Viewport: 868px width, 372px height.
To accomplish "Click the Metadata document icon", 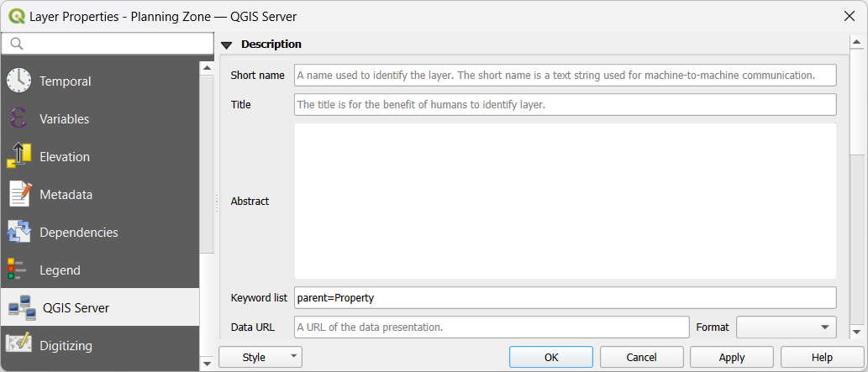I will [x=18, y=194].
